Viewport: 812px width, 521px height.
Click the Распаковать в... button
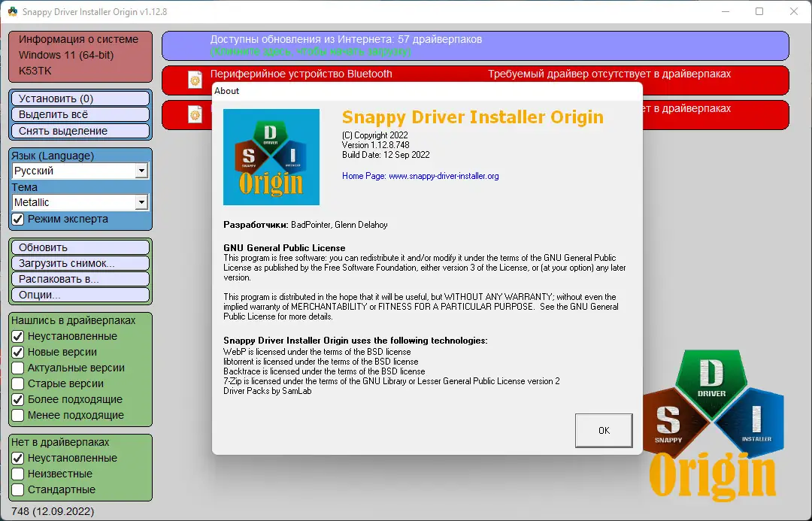tap(80, 279)
